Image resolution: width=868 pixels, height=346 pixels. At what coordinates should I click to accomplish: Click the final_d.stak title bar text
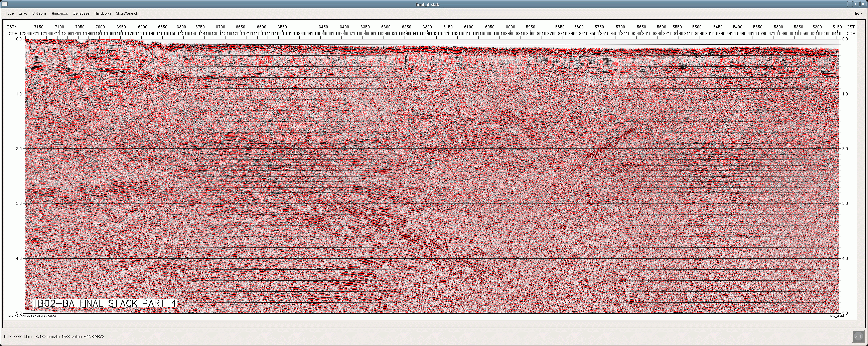(427, 4)
